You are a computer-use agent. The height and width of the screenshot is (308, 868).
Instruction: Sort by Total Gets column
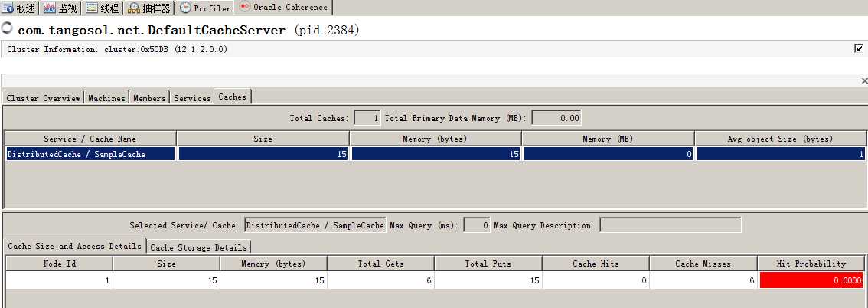(381, 264)
